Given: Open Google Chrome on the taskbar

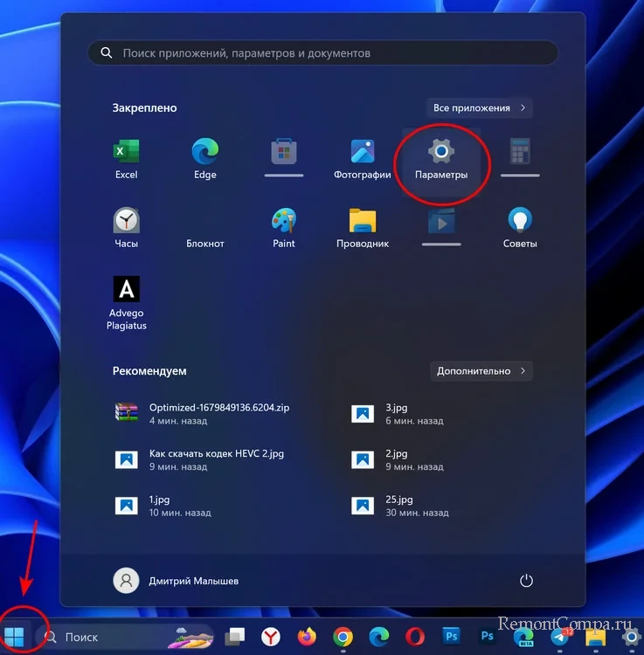Looking at the screenshot, I should pos(343,637).
